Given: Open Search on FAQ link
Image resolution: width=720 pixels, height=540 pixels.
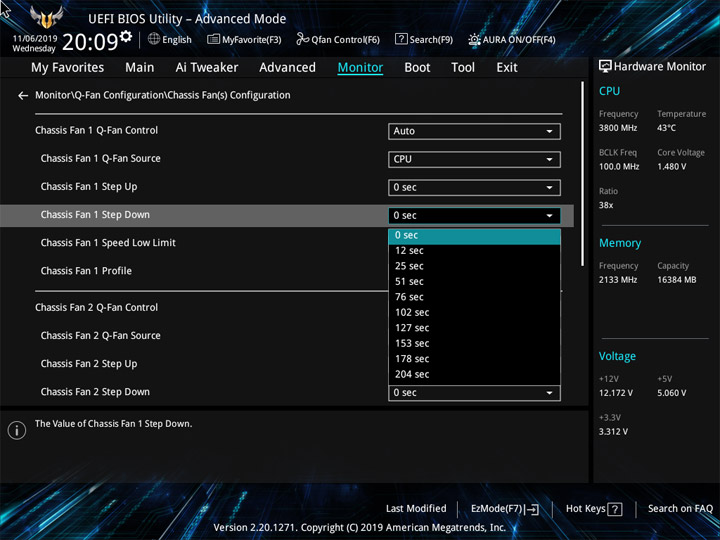Looking at the screenshot, I should 680,509.
